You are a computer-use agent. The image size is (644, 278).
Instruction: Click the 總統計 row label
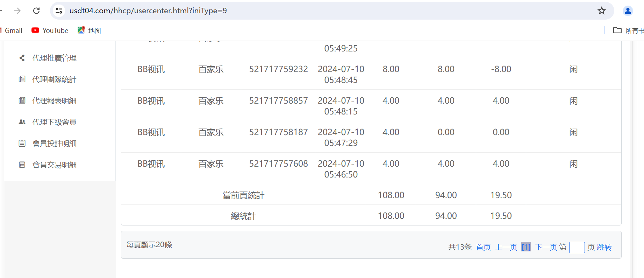(x=244, y=216)
